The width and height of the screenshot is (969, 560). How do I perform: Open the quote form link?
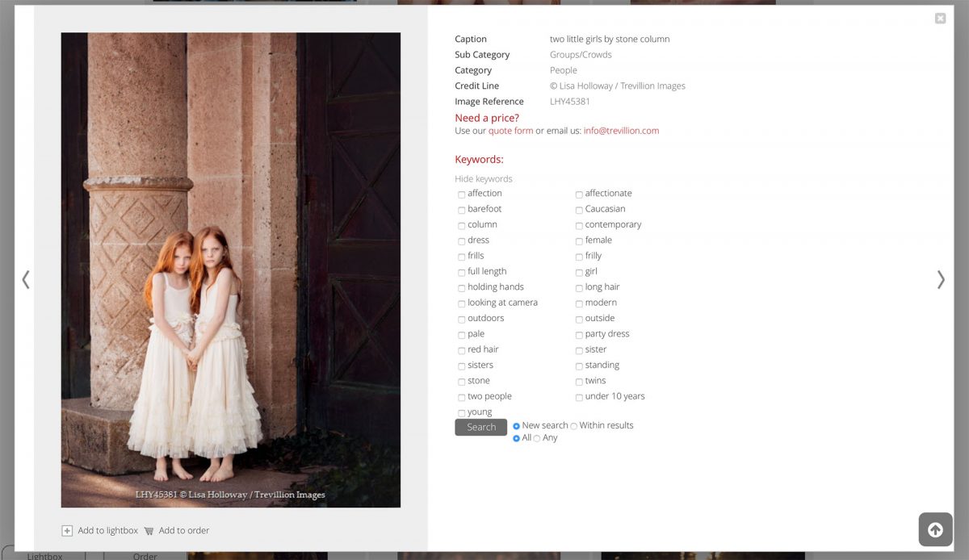point(510,131)
